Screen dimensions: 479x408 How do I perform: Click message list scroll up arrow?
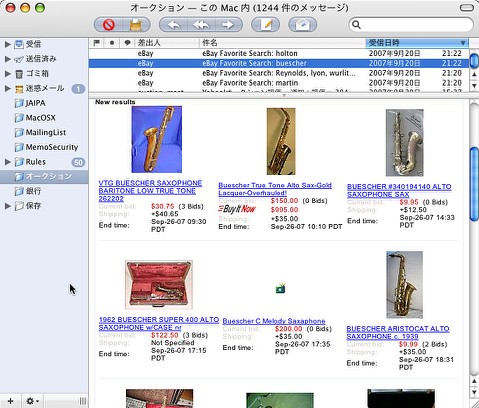(x=474, y=75)
